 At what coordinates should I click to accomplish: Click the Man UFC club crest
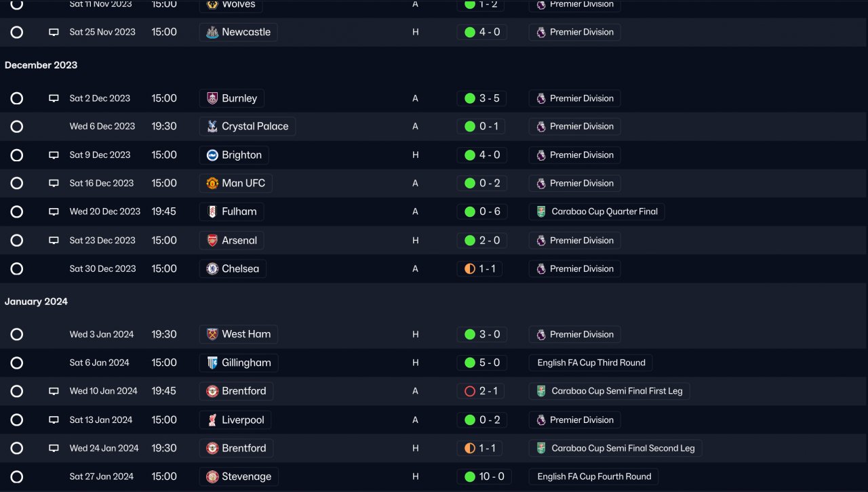point(212,183)
